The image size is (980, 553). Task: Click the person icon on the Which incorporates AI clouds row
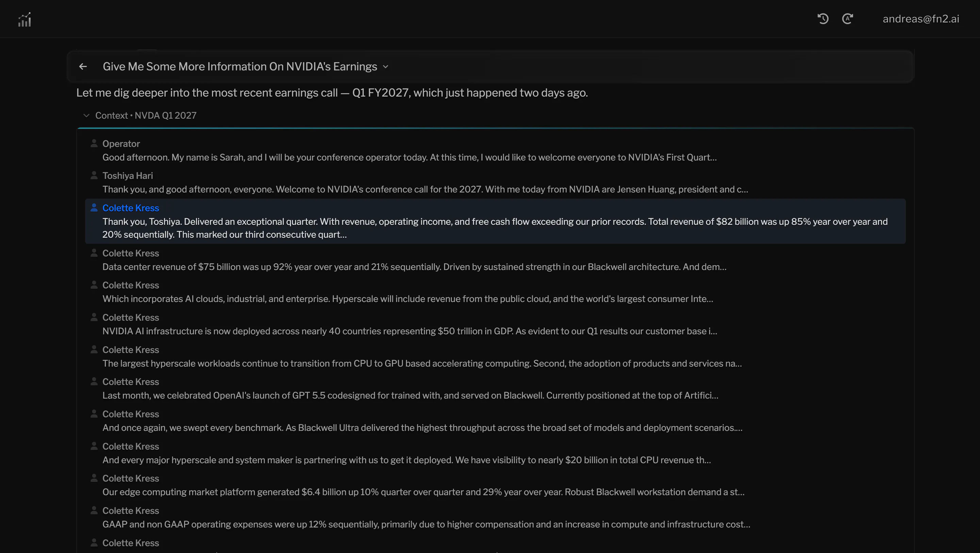pyautogui.click(x=94, y=285)
